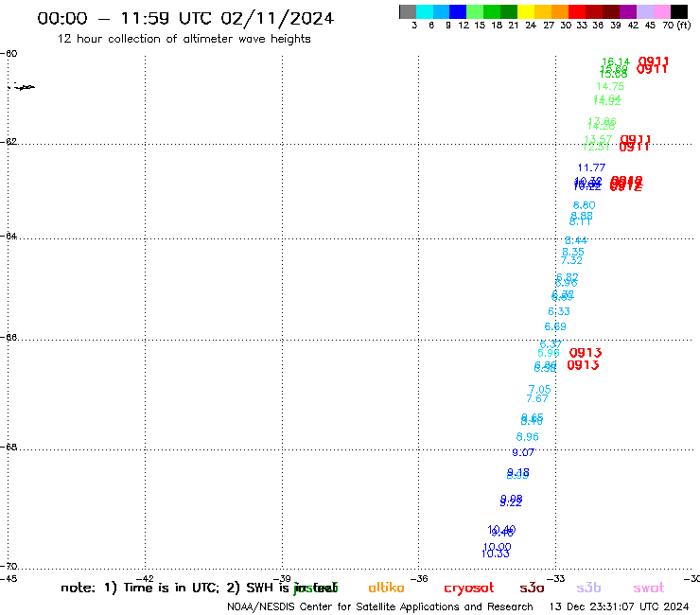Viewport: 700px width, 615px height.
Task: Click the bright red swatch in the color scale
Action: click(x=577, y=11)
